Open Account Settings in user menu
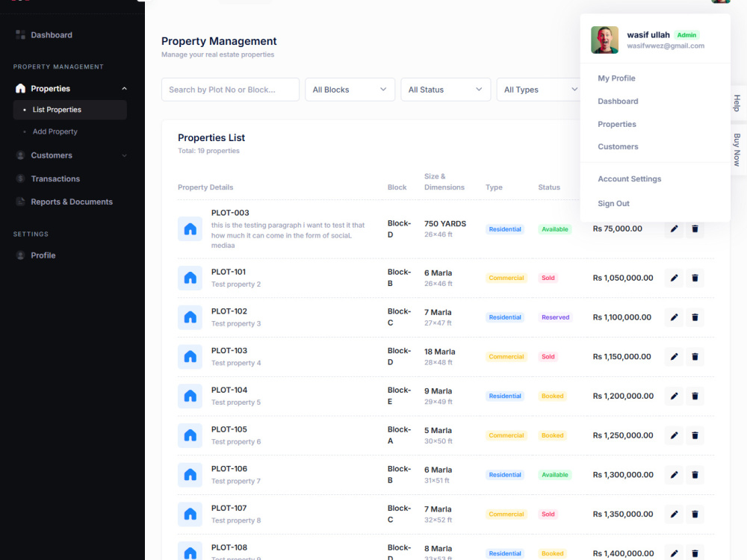747x560 pixels. point(629,178)
